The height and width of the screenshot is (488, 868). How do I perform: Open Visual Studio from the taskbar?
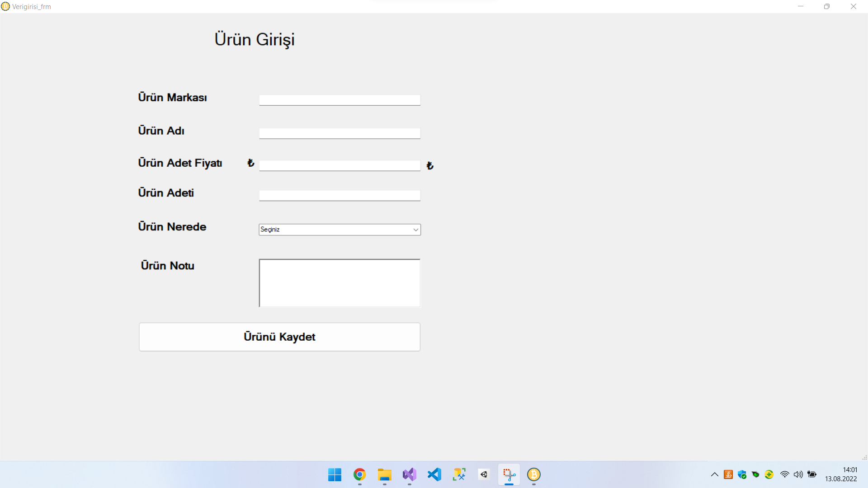click(409, 475)
